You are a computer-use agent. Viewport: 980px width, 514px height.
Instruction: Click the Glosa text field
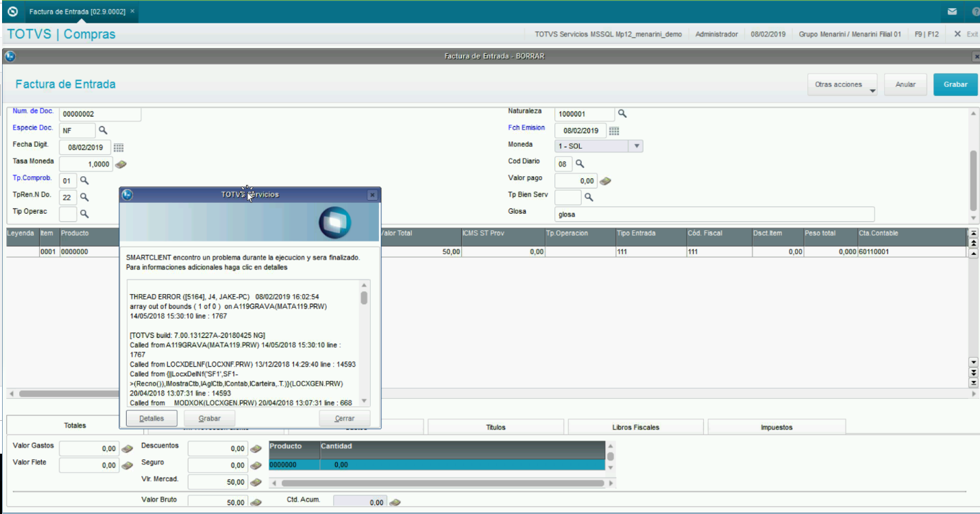tap(714, 214)
